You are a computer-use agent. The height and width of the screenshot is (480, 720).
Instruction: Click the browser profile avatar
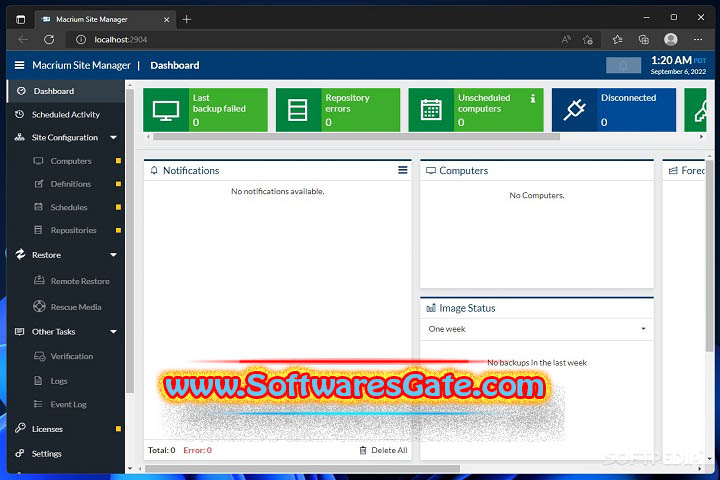(670, 40)
